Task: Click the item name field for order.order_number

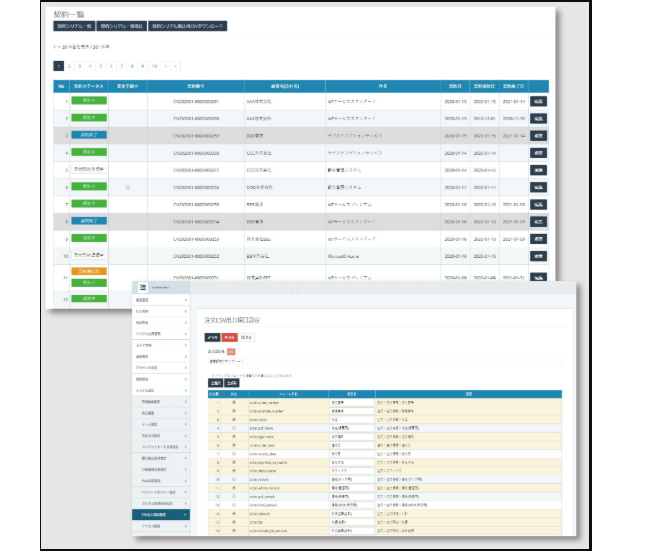Action: coord(349,402)
